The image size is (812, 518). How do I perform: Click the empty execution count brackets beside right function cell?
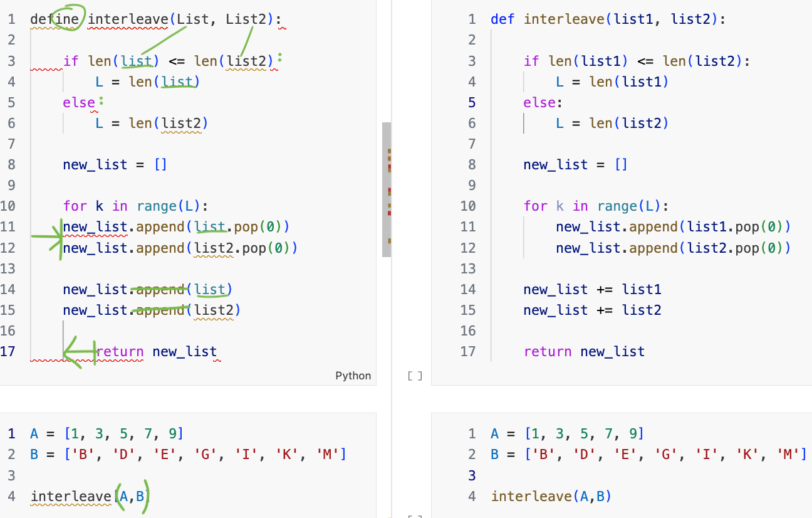pos(414,376)
